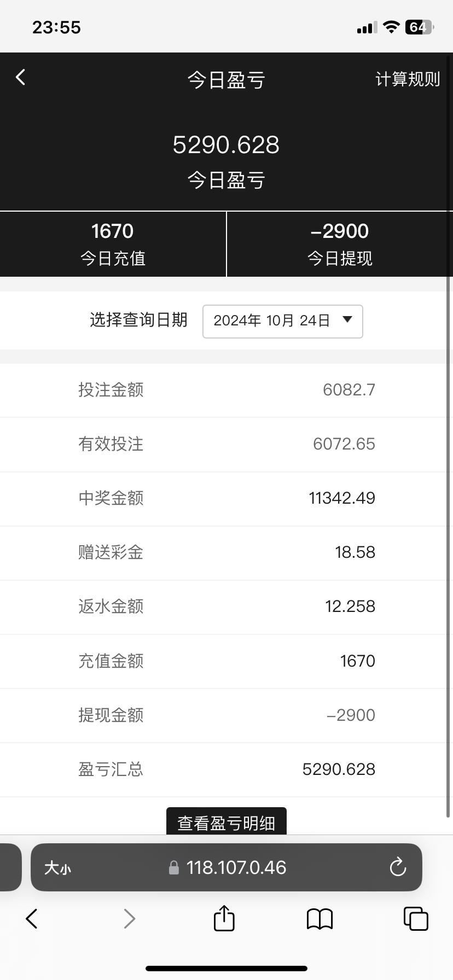Open Safari bookmarks book icon
The width and height of the screenshot is (453, 980).
coord(320,919)
